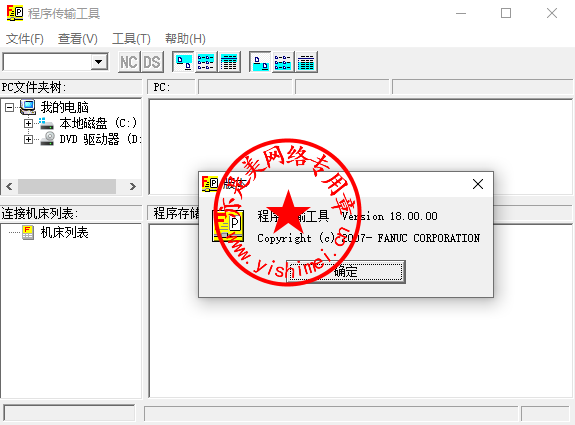Select first detail view toolbar button

(229, 62)
